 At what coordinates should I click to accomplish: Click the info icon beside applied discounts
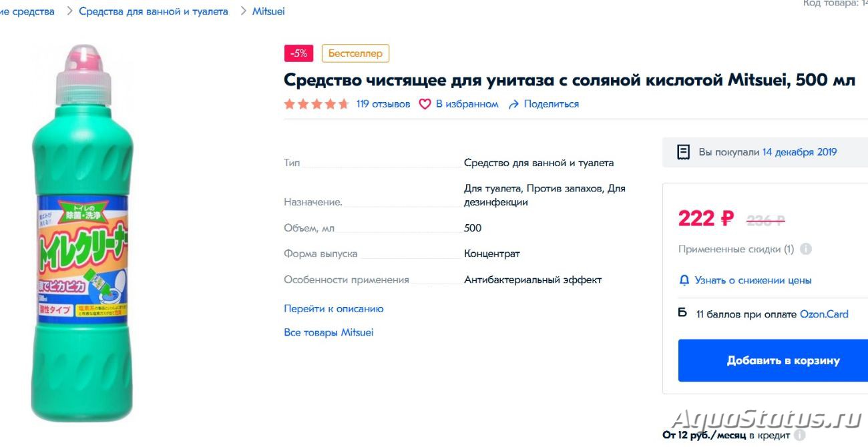coord(806,250)
